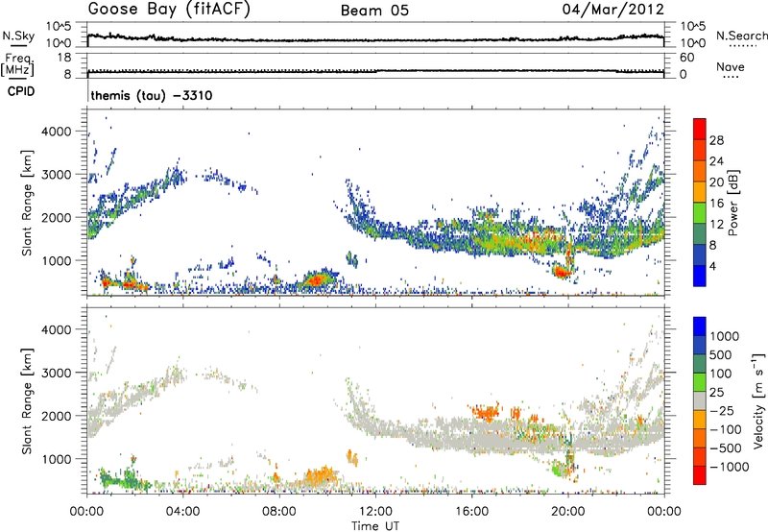Click the '20:00' time tick label

[567, 512]
